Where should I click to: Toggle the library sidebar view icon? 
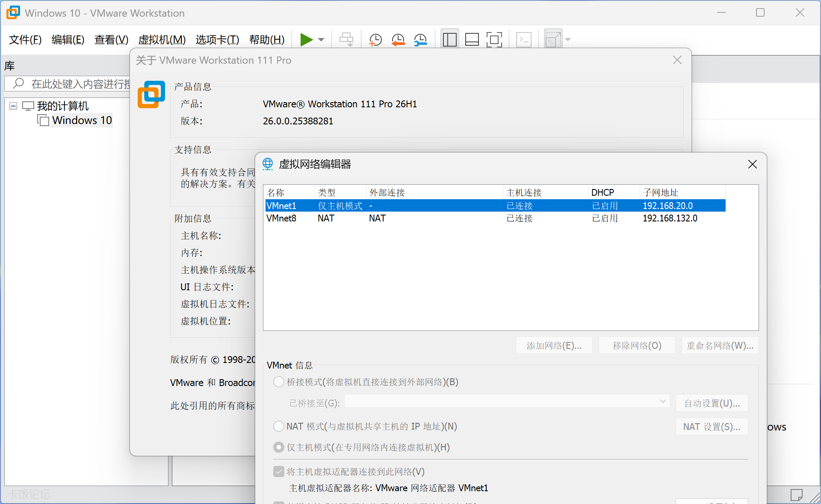click(450, 40)
